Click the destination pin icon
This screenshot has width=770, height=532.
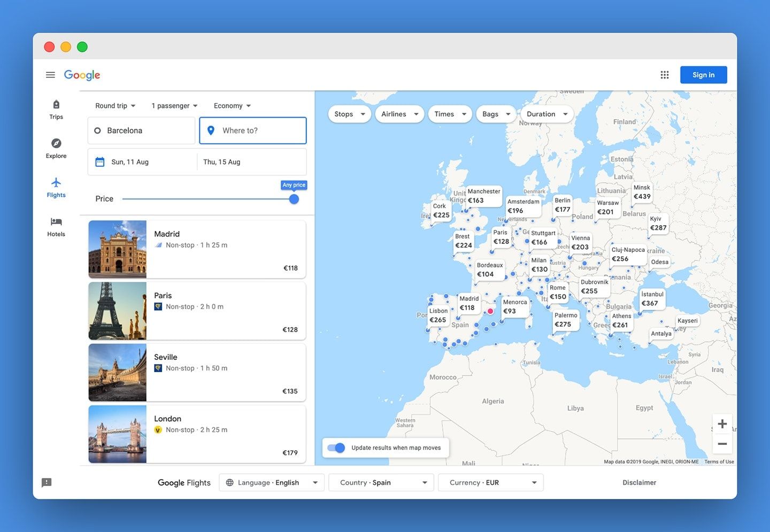[211, 130]
